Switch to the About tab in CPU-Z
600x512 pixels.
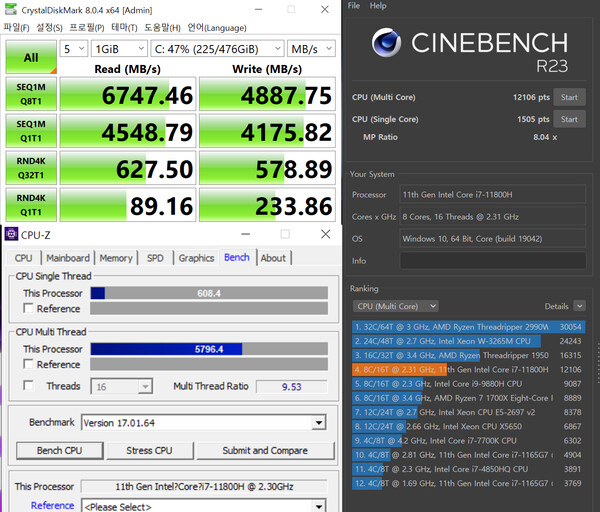pos(273,258)
